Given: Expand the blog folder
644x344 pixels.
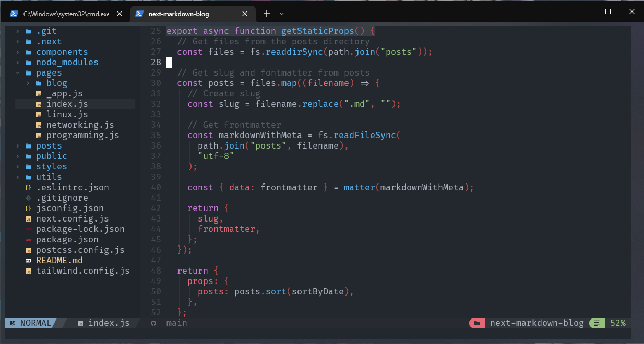Looking at the screenshot, I should 28,83.
